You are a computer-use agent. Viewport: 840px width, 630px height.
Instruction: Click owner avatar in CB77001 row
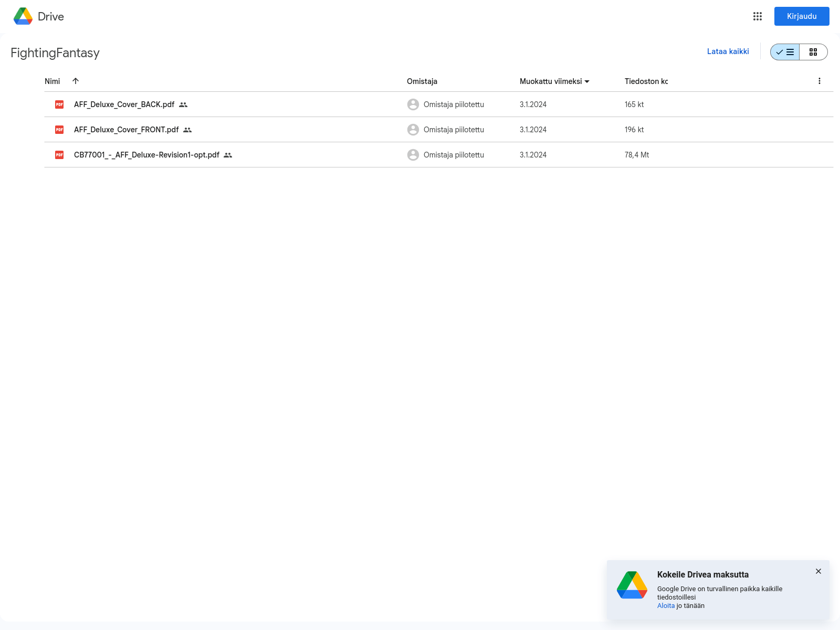(413, 155)
